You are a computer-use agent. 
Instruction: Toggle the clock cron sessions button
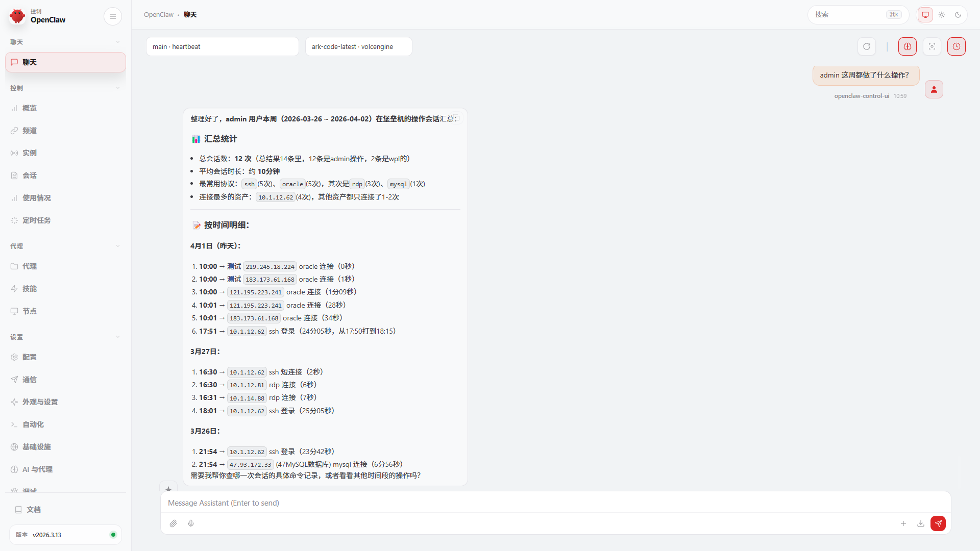click(x=957, y=46)
